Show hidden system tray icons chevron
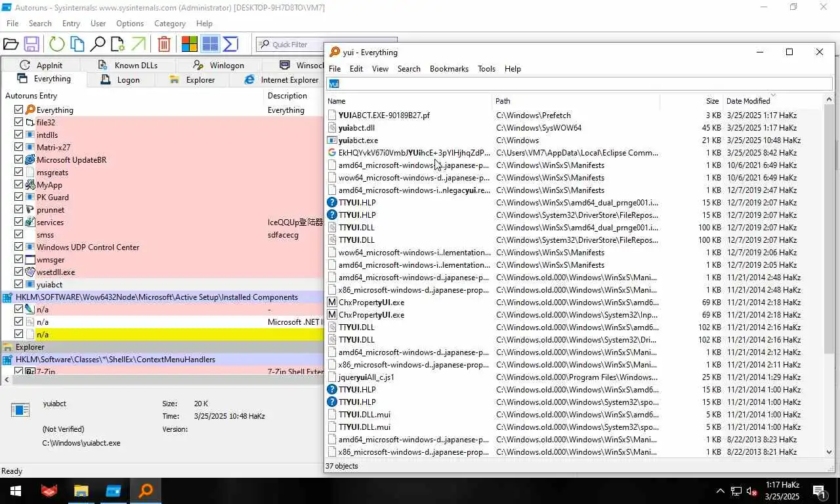Image resolution: width=840 pixels, height=504 pixels. pyautogui.click(x=720, y=491)
